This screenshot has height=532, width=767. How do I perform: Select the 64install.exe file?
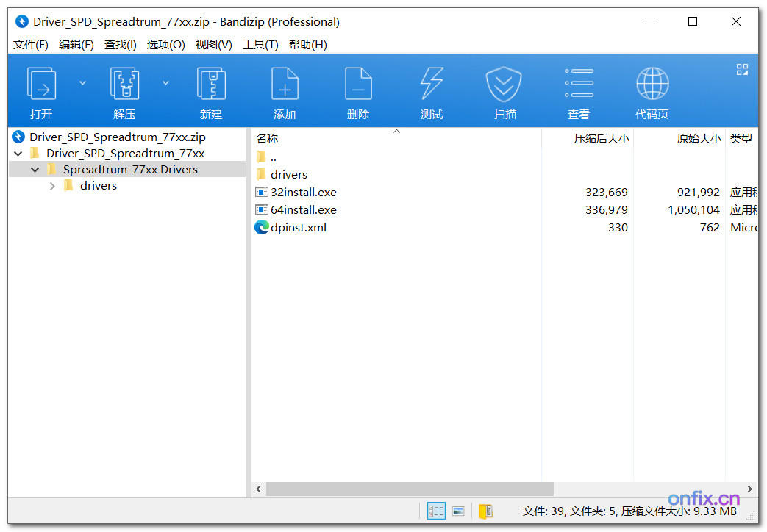303,210
